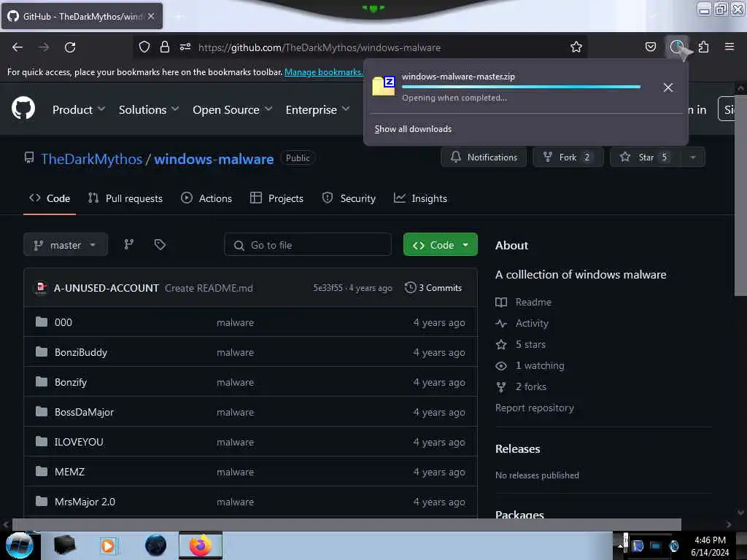747x560 pixels.
Task: Open the ILOVEYOU folder
Action: (x=79, y=442)
